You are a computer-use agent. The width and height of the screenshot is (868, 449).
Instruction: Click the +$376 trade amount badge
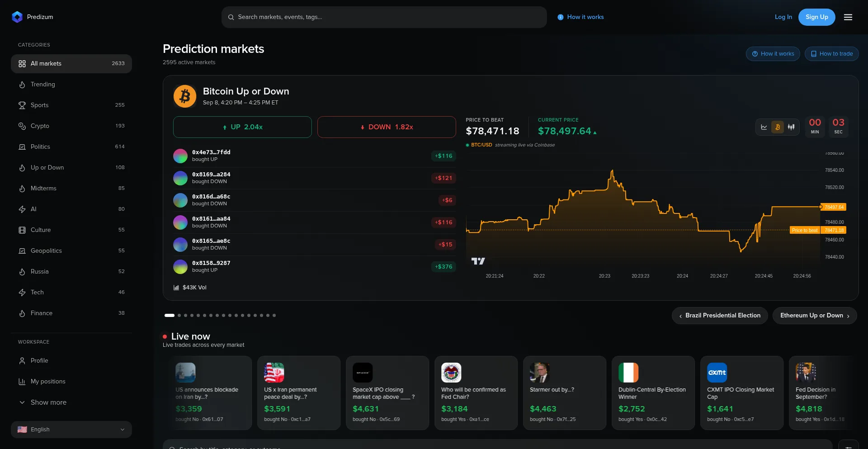(443, 267)
